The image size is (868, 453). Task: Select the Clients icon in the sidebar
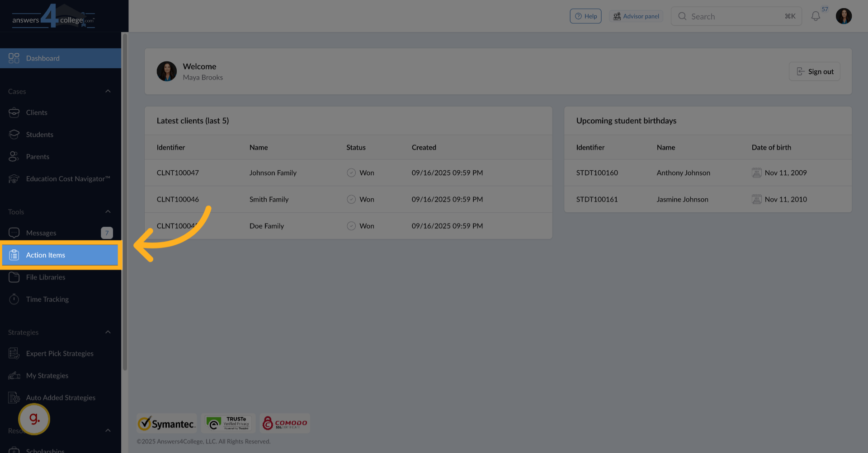pyautogui.click(x=14, y=112)
